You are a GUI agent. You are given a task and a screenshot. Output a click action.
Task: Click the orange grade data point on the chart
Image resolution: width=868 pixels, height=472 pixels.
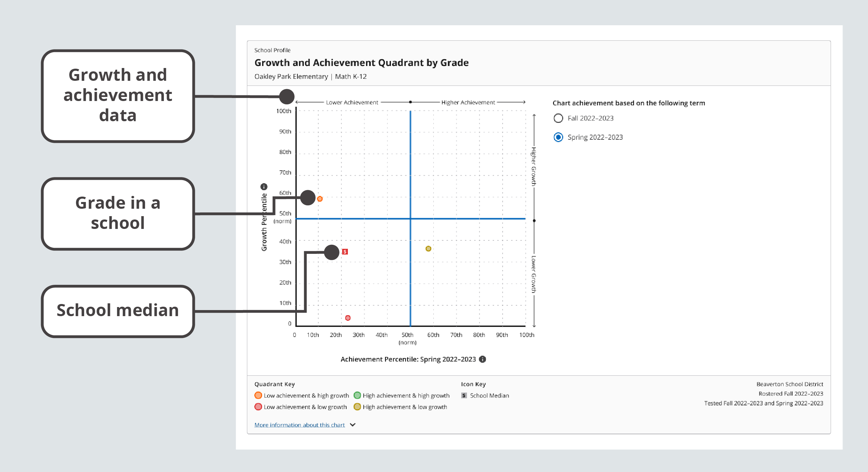pos(319,199)
